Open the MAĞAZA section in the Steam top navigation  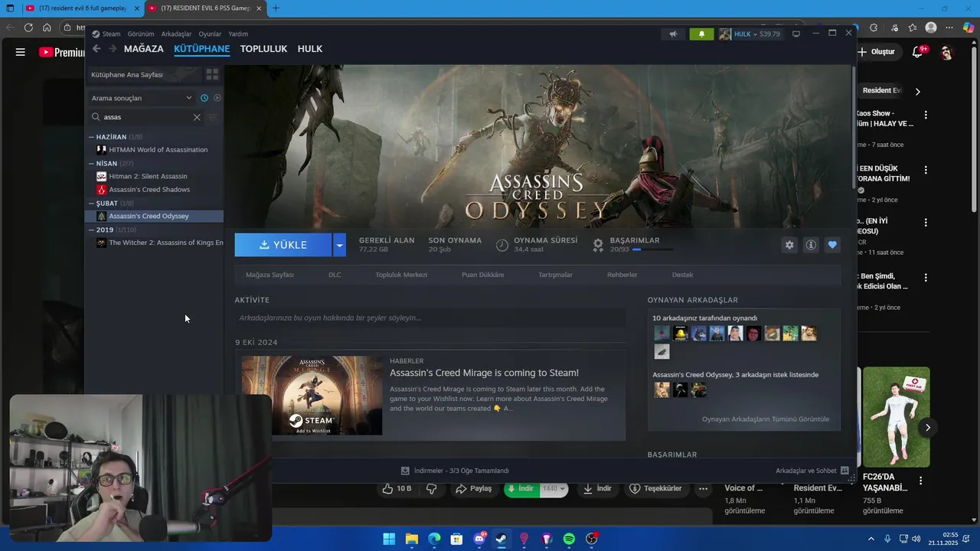pyautogui.click(x=144, y=48)
